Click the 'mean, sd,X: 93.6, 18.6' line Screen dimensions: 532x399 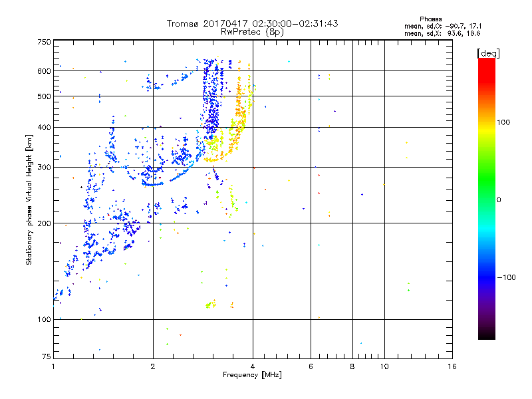click(442, 33)
